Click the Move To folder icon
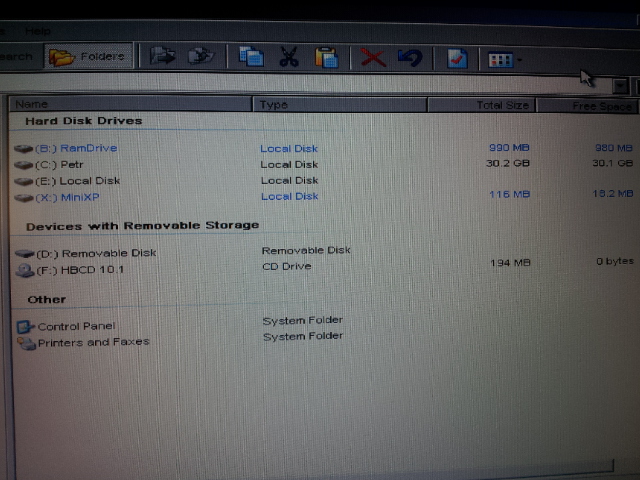Image resolution: width=640 pixels, height=480 pixels. click(x=162, y=56)
